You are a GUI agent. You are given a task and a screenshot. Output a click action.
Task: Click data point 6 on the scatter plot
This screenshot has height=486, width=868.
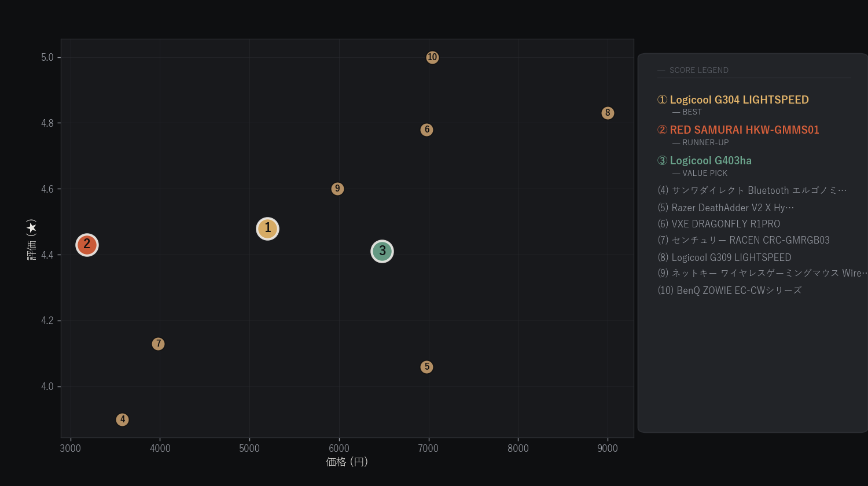pyautogui.click(x=426, y=130)
